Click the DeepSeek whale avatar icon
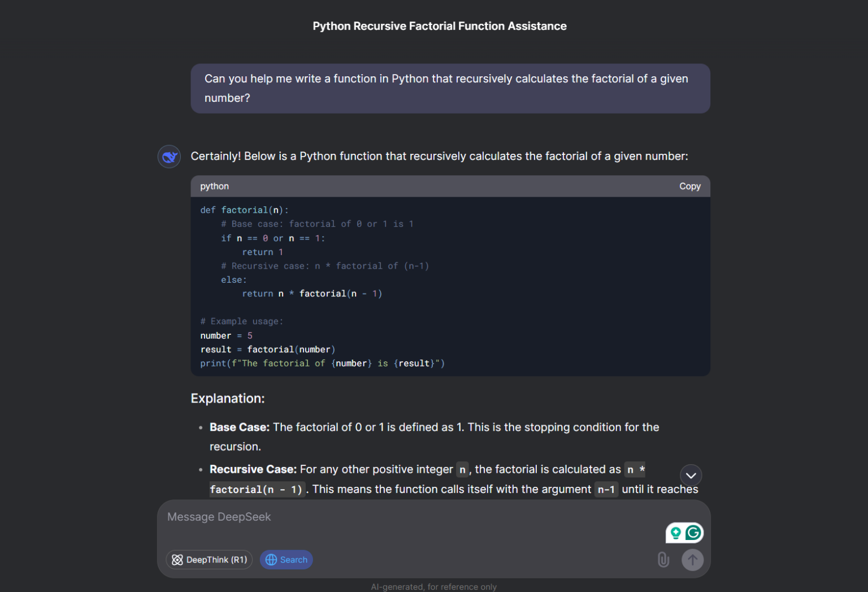Screen dimensions: 868x592 (x=169, y=157)
